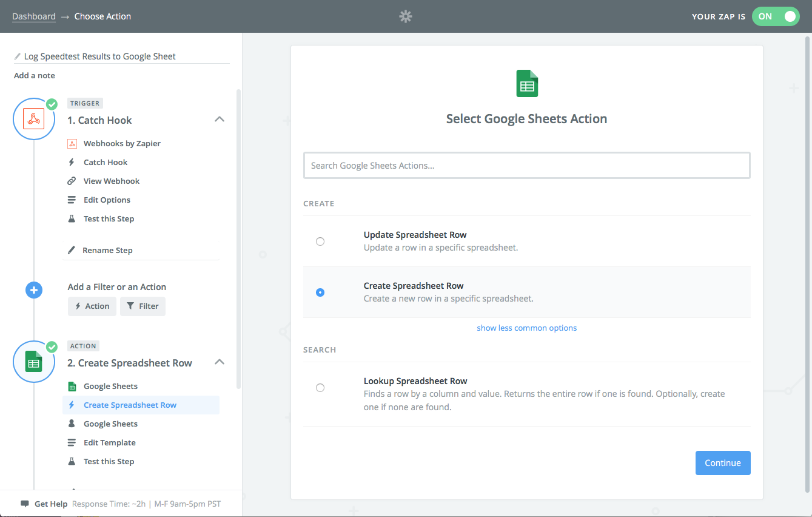
Task: Click the Zap name field Log Speedtest Results
Action: [x=122, y=56]
